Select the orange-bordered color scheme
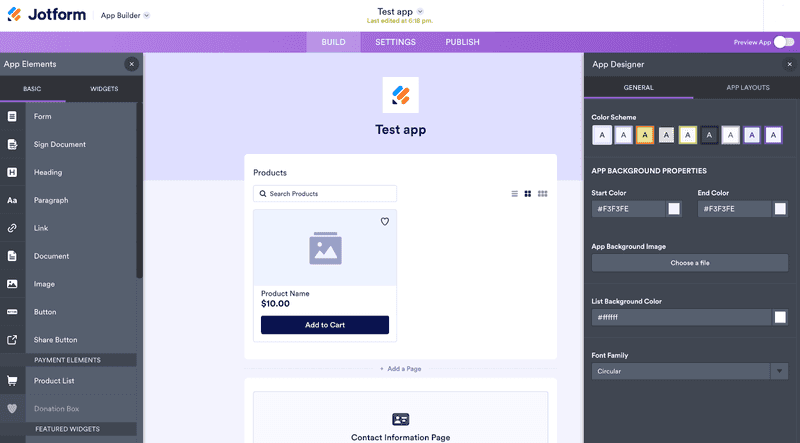Screen dimensions: 800x443 click(645, 135)
